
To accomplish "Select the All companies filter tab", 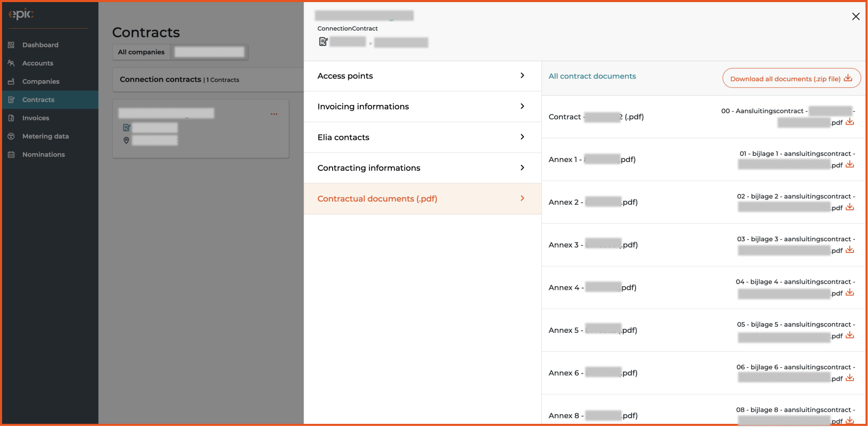I will tap(141, 52).
